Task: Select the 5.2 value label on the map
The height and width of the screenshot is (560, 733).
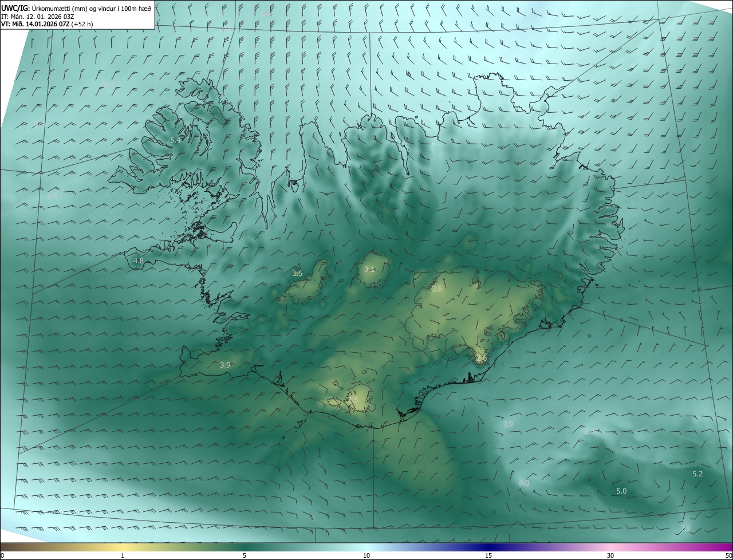Action: pyautogui.click(x=697, y=474)
